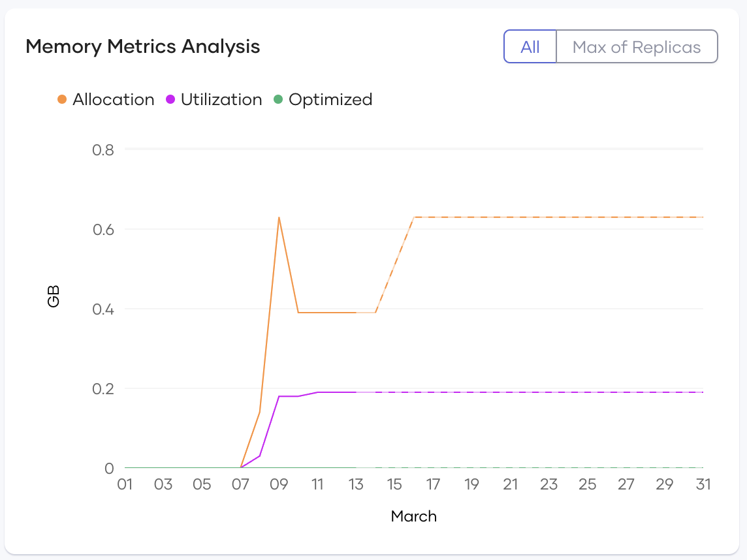Image resolution: width=747 pixels, height=560 pixels.
Task: Click the 31 date tick label
Action: click(703, 484)
